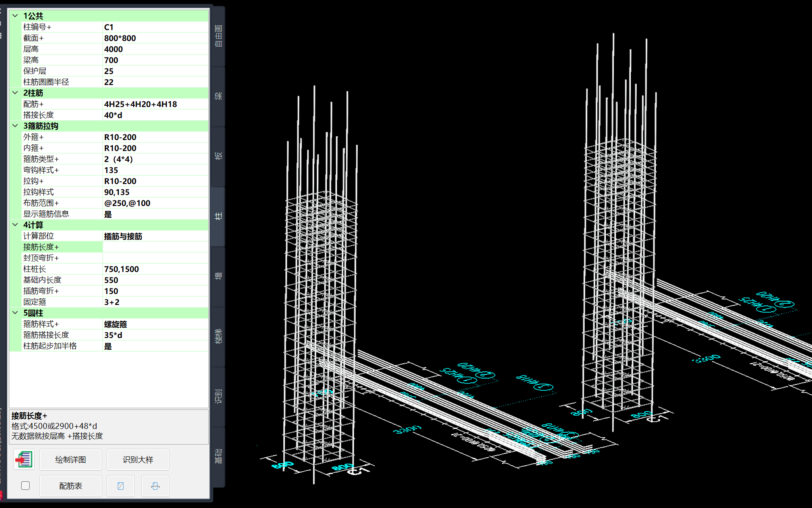Click the empty 接筋长度+ value field
This screenshot has width=812, height=508.
pos(155,247)
